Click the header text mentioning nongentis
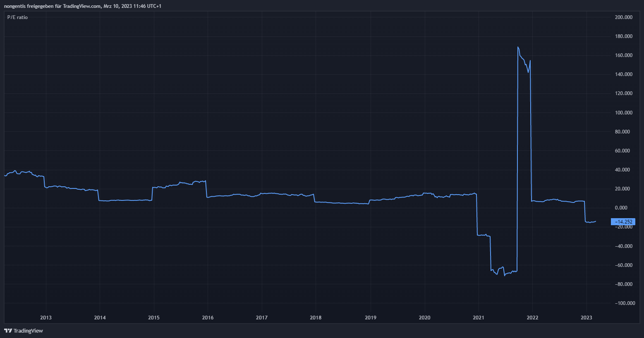The image size is (644, 338). [x=82, y=6]
